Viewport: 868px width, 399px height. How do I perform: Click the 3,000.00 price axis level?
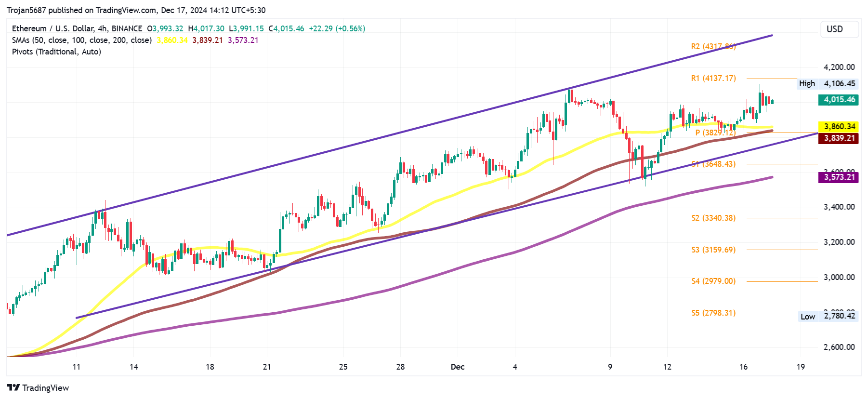pos(839,277)
